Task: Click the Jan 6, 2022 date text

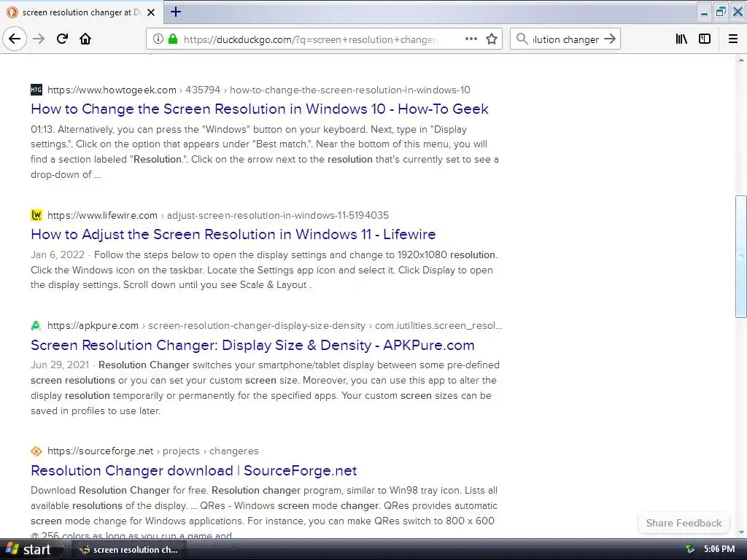Action: click(57, 254)
